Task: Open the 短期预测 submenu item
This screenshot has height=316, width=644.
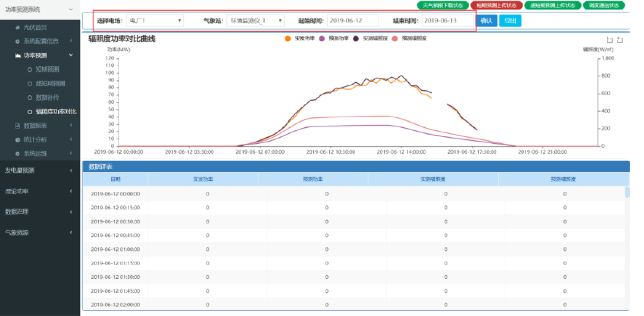Action: tap(47, 69)
